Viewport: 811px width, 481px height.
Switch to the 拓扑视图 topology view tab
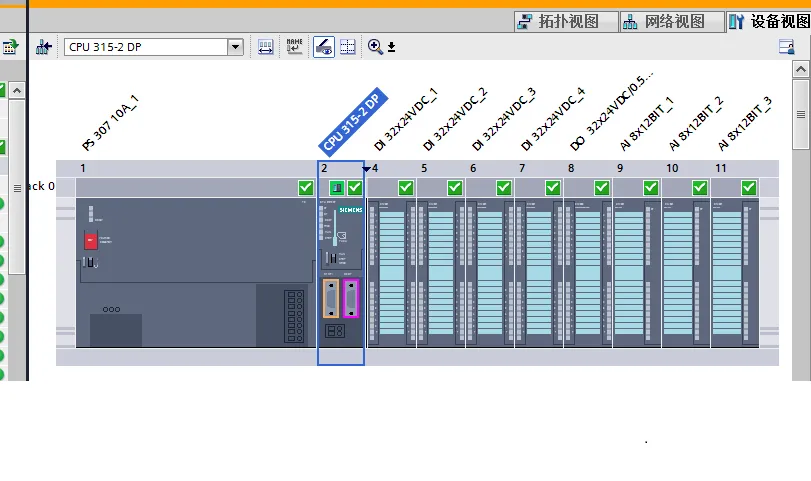click(566, 22)
